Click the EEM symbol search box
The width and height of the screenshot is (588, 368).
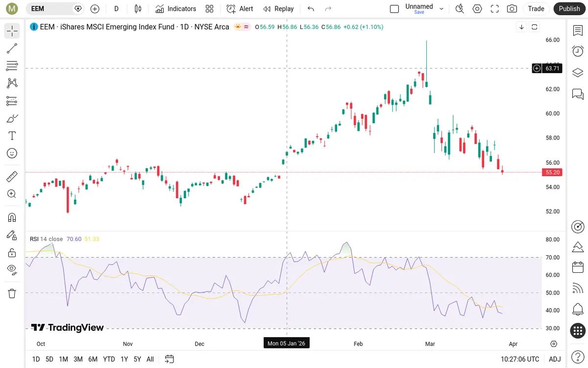54,8
